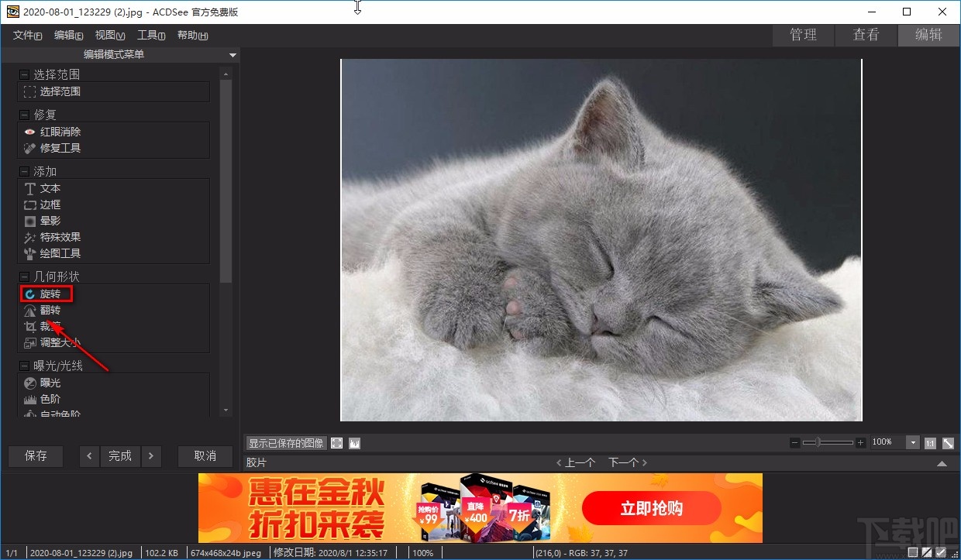Switch to the 编辑 mode tab

[x=928, y=35]
